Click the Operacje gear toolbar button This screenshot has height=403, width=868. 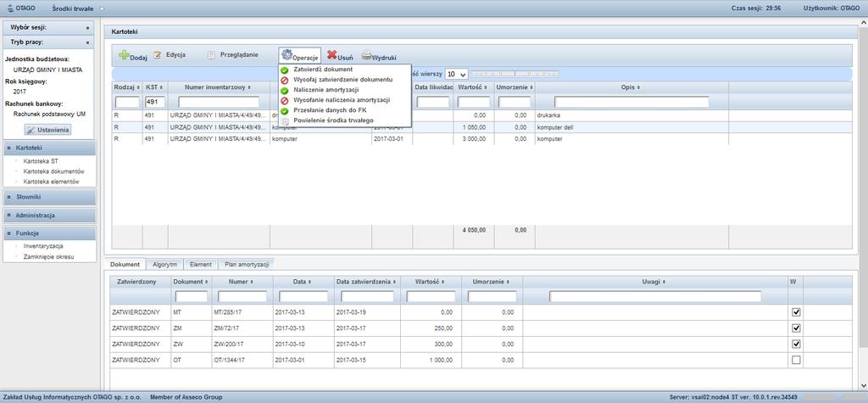[299, 56]
